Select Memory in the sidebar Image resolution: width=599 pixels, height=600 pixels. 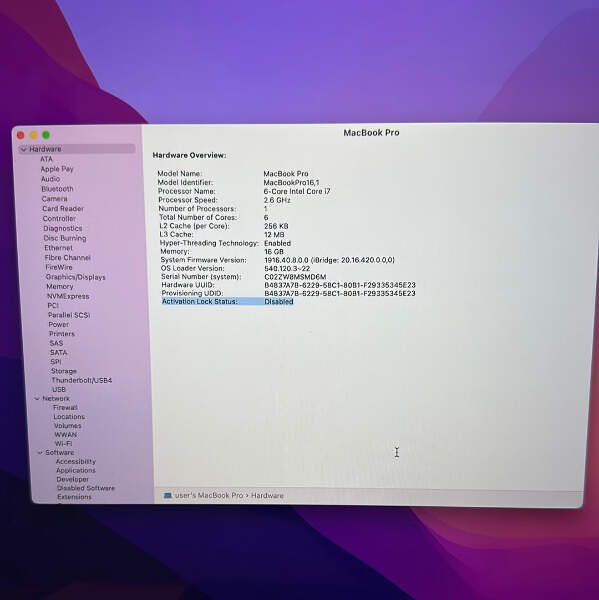[x=59, y=287]
